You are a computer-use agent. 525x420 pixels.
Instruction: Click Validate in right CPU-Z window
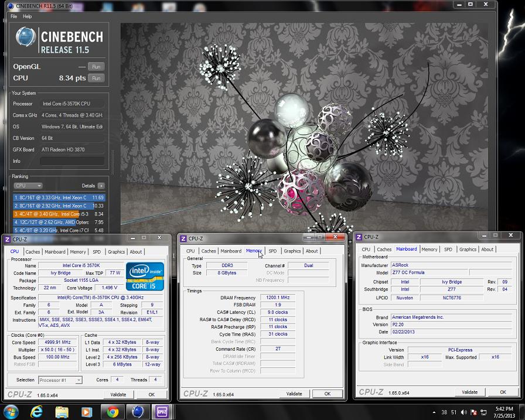469,392
